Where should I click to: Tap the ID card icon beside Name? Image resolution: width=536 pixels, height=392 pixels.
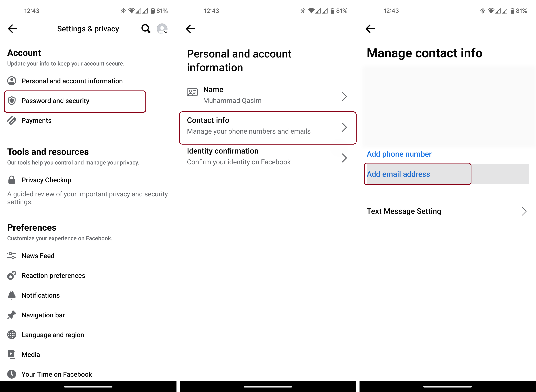[x=192, y=92]
